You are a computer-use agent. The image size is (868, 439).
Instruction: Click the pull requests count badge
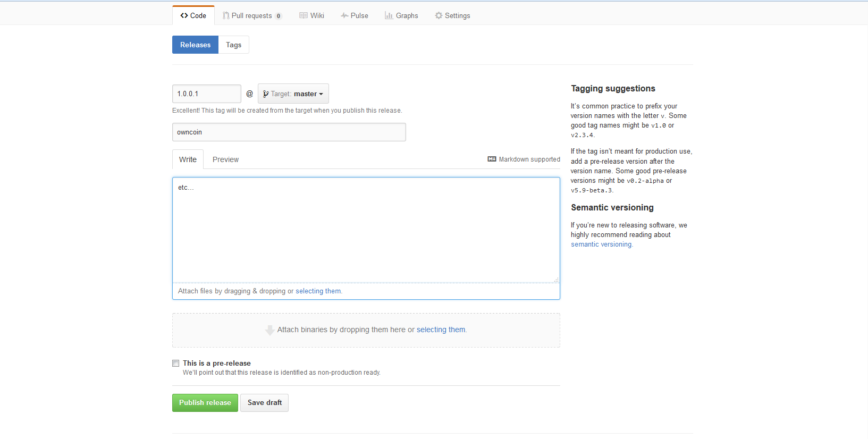278,16
